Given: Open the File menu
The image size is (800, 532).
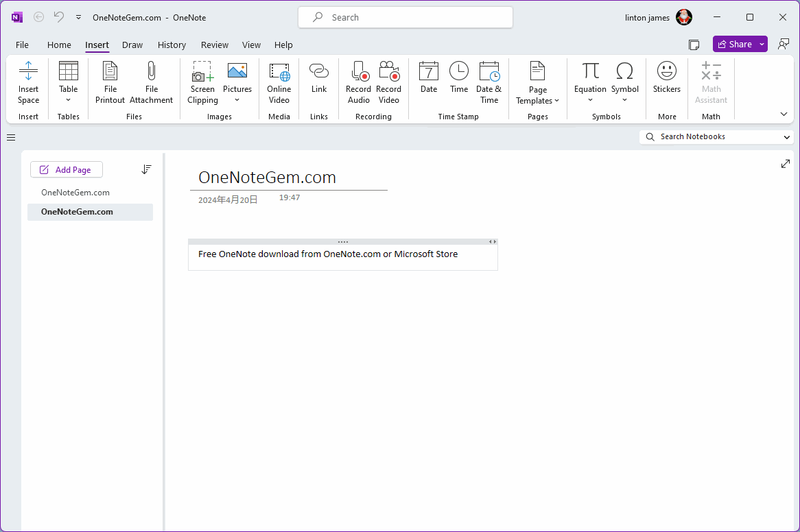Looking at the screenshot, I should tap(22, 45).
